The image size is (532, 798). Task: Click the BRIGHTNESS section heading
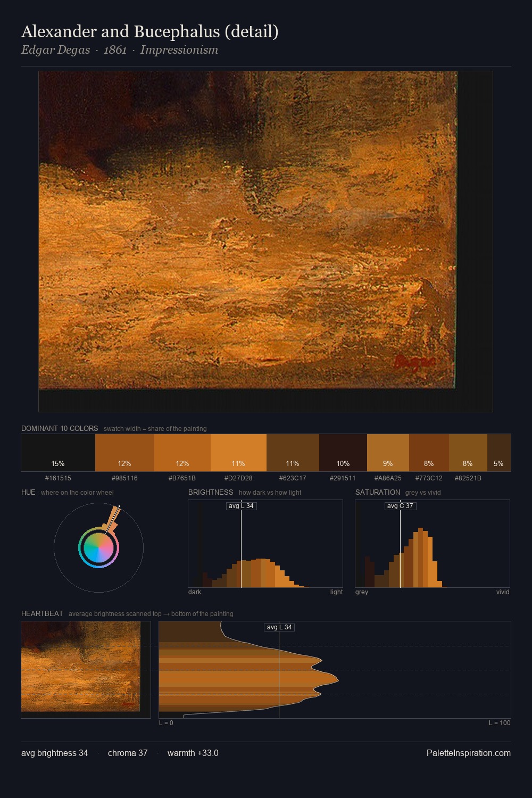click(x=211, y=492)
